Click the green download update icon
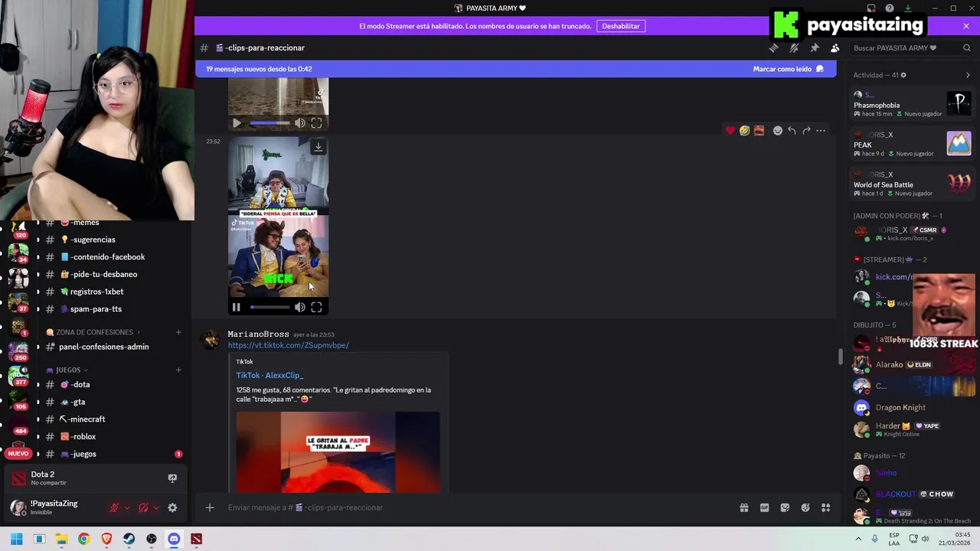 [x=908, y=8]
